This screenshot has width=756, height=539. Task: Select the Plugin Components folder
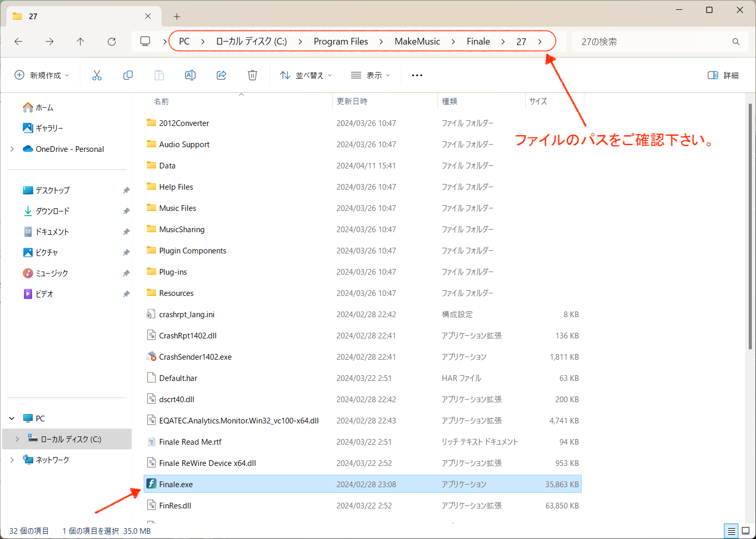tap(192, 250)
